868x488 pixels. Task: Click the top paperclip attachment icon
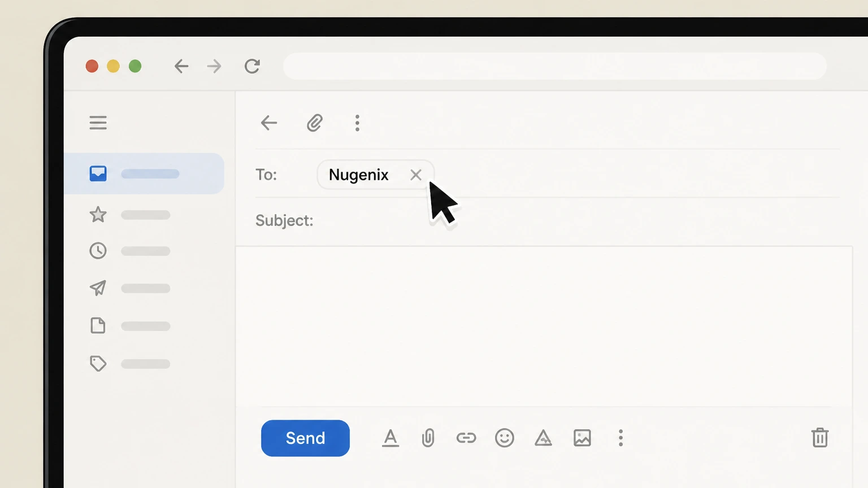[x=315, y=123]
